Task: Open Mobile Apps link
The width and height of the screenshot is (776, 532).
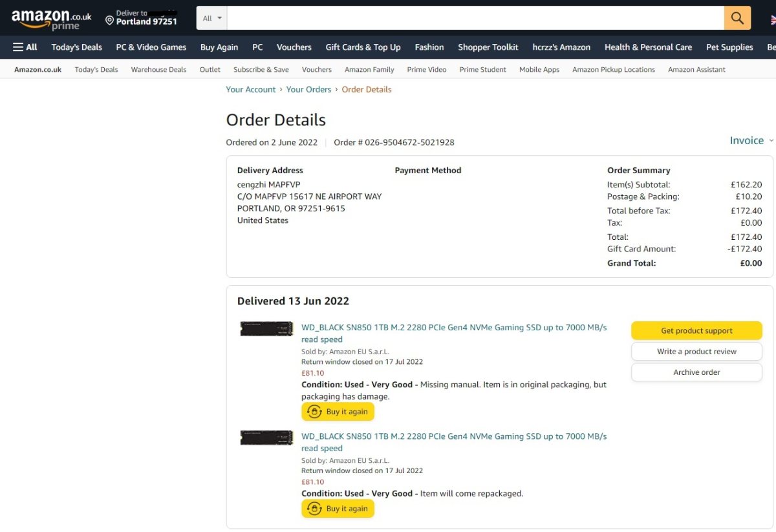Action: (x=539, y=70)
